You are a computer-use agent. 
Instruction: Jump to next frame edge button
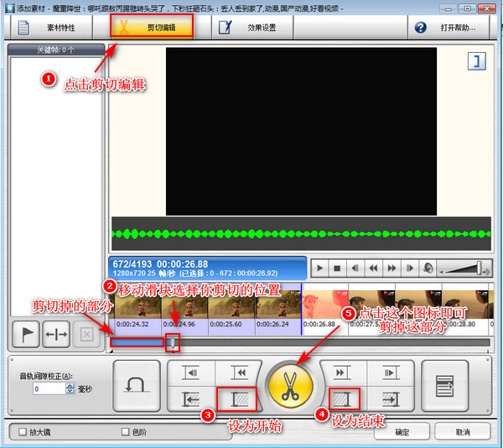[x=391, y=372]
